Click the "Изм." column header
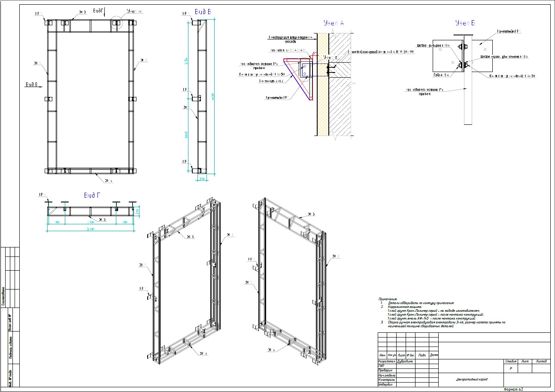 pos(382,355)
